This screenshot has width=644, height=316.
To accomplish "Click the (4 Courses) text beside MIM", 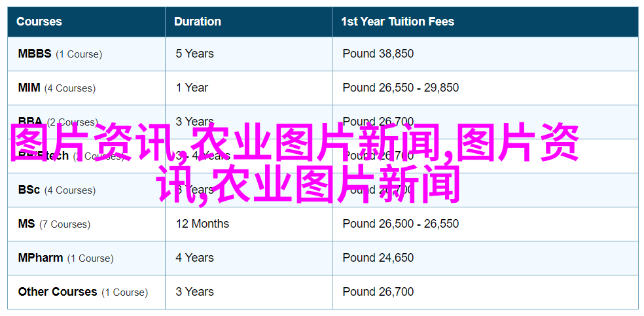I will (70, 88).
